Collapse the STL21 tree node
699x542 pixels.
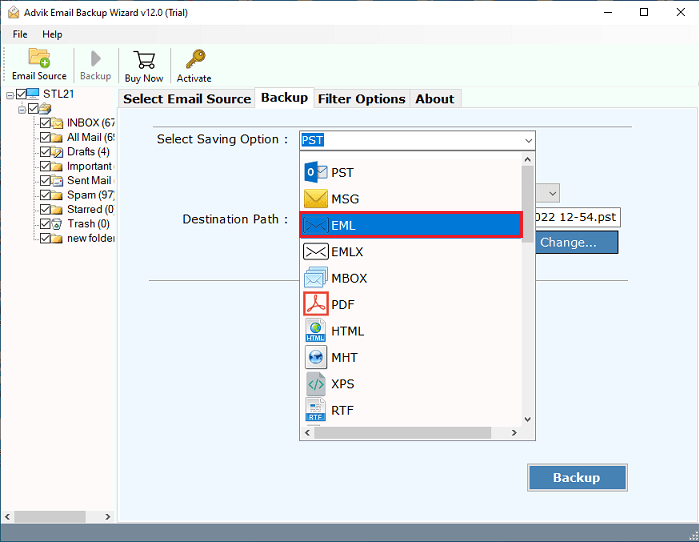click(10, 95)
